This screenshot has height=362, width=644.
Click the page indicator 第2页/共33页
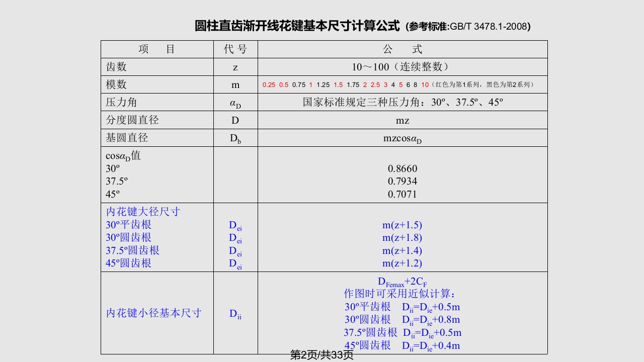click(322, 355)
